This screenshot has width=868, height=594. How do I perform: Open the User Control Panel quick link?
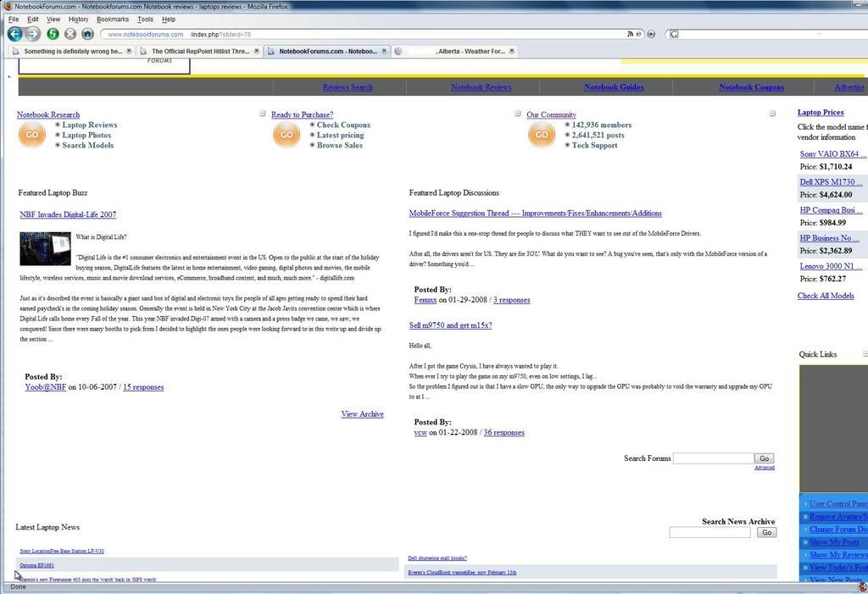pos(838,504)
